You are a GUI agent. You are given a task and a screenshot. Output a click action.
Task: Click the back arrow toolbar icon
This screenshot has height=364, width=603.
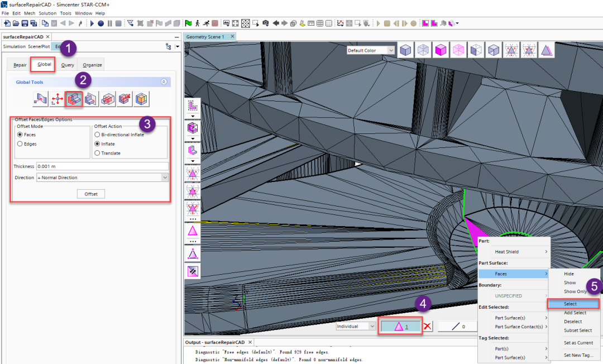pos(275,23)
